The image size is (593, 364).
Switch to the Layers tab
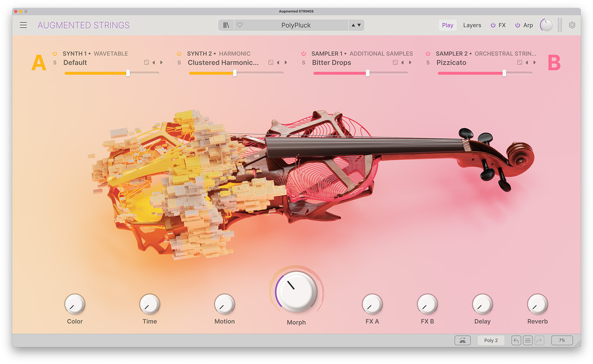coord(472,25)
